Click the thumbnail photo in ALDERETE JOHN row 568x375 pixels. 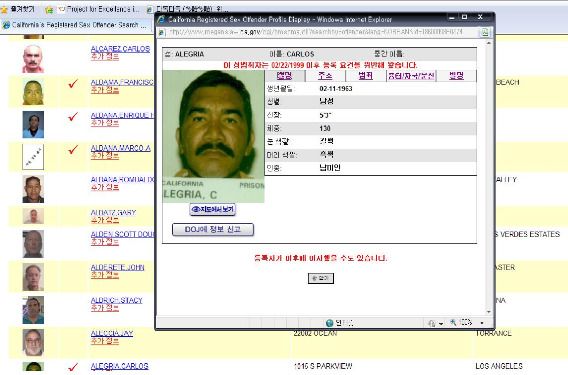click(x=33, y=277)
